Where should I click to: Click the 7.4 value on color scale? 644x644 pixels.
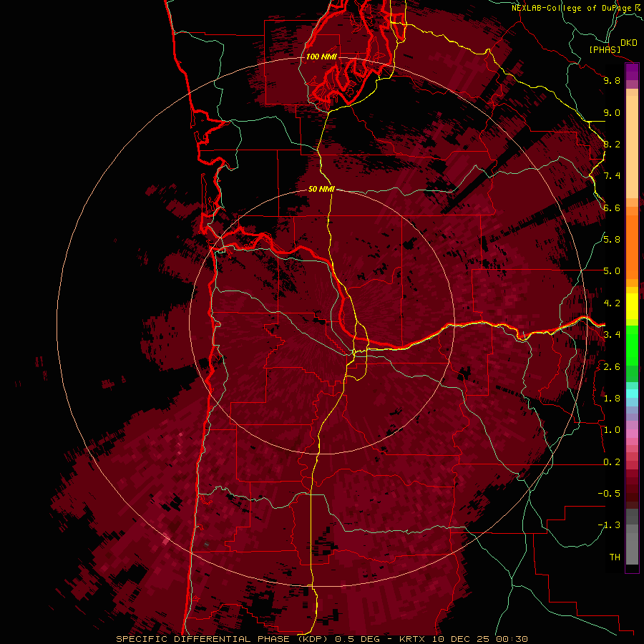tap(612, 176)
